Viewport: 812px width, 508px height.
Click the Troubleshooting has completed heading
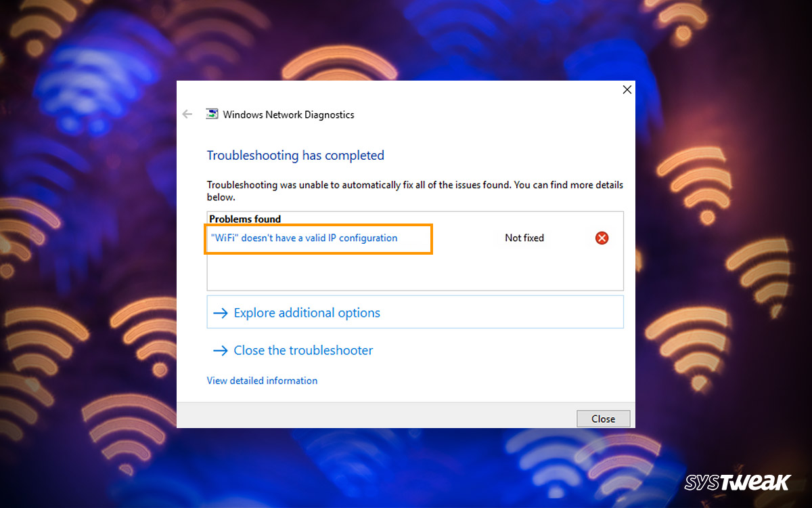[x=296, y=155]
